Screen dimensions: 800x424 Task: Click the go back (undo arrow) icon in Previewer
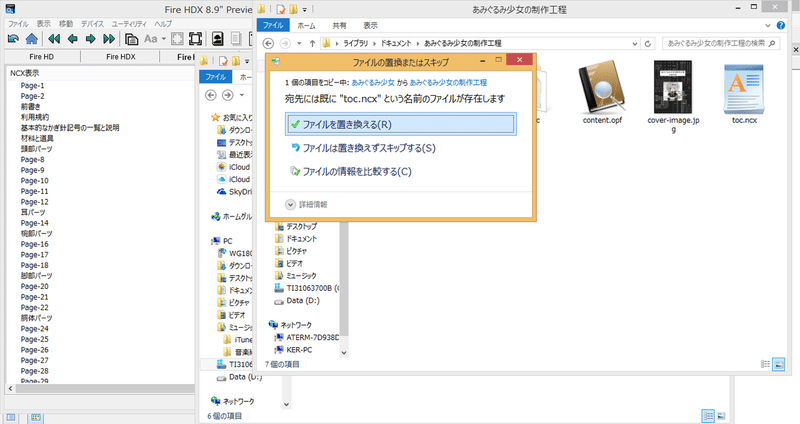pos(13,39)
